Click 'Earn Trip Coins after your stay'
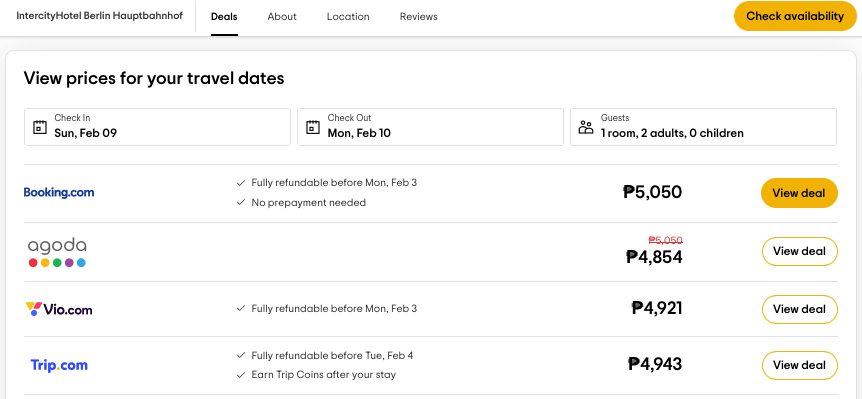This screenshot has width=862, height=399. click(323, 375)
